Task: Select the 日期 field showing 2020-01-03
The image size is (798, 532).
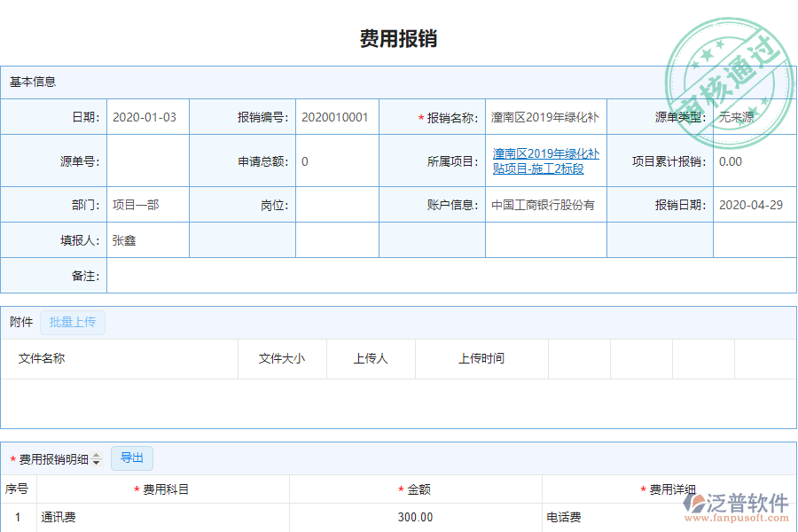Action: click(145, 116)
